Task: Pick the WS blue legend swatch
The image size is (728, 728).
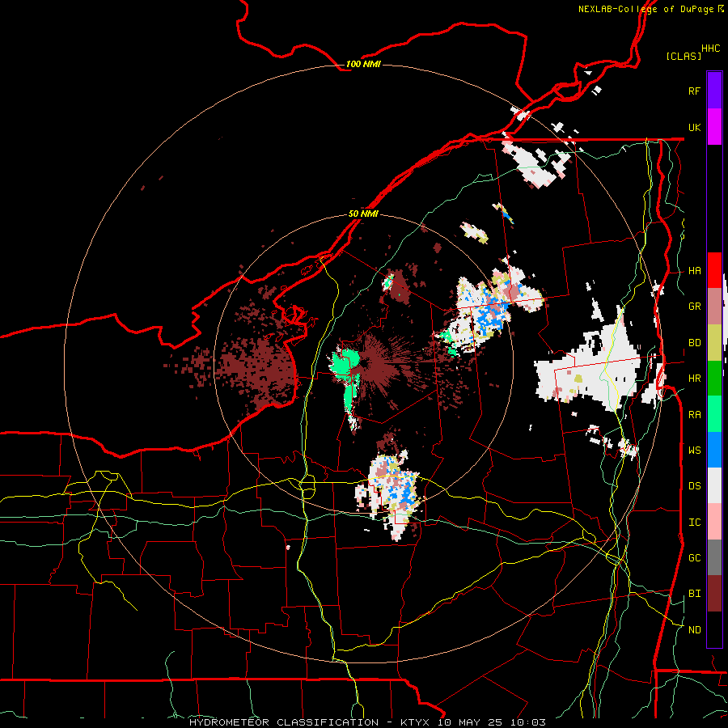Action: click(x=714, y=450)
